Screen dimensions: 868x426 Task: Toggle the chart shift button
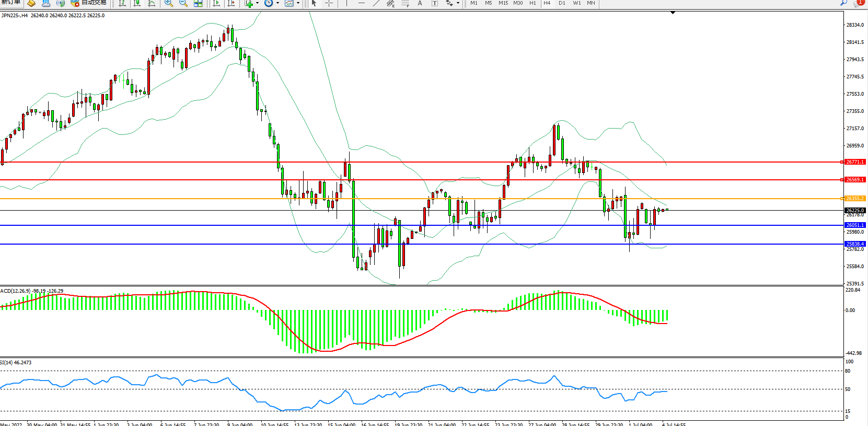pyautogui.click(x=231, y=3)
